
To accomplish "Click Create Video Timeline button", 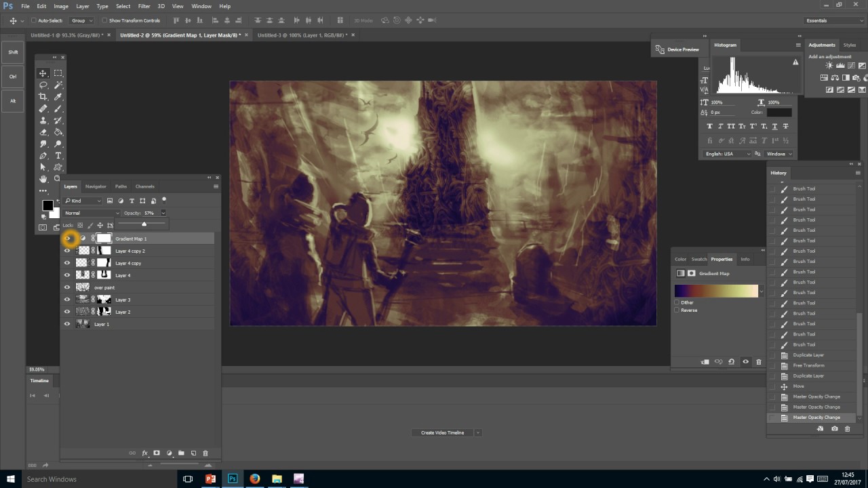I will point(442,432).
